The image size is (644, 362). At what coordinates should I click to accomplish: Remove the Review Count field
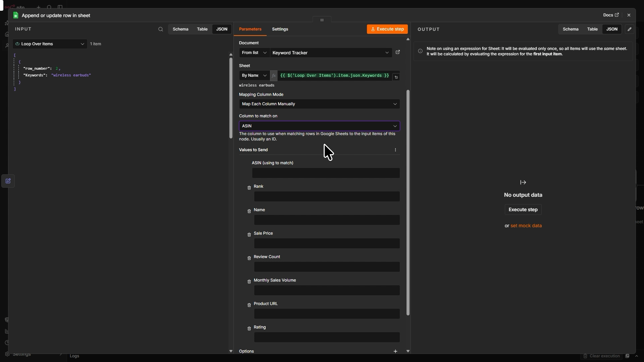point(249,258)
